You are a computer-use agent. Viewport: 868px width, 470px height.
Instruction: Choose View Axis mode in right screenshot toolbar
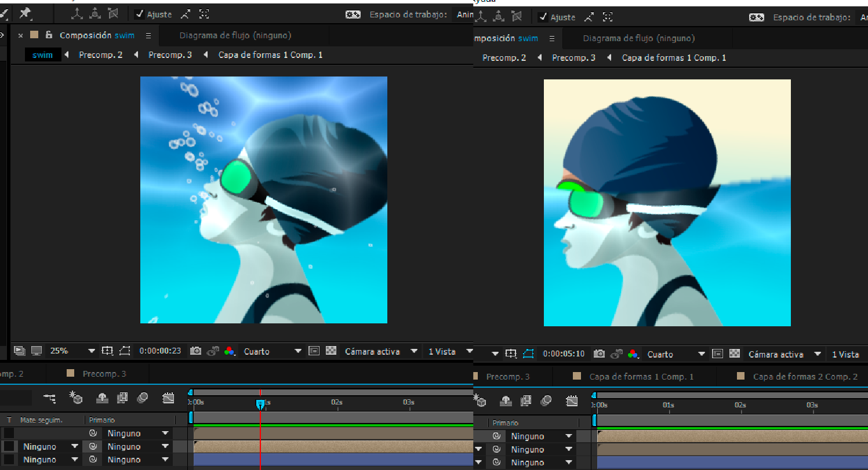tap(517, 17)
